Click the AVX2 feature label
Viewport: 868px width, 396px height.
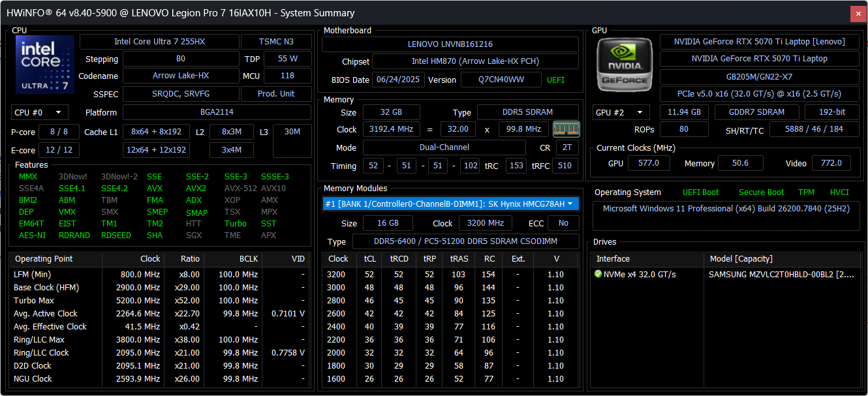tap(196, 188)
